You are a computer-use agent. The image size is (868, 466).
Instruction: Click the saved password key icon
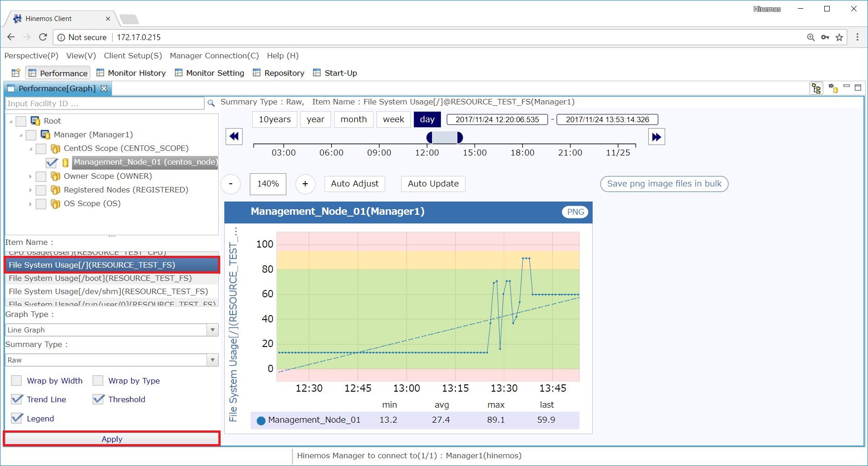(x=825, y=37)
